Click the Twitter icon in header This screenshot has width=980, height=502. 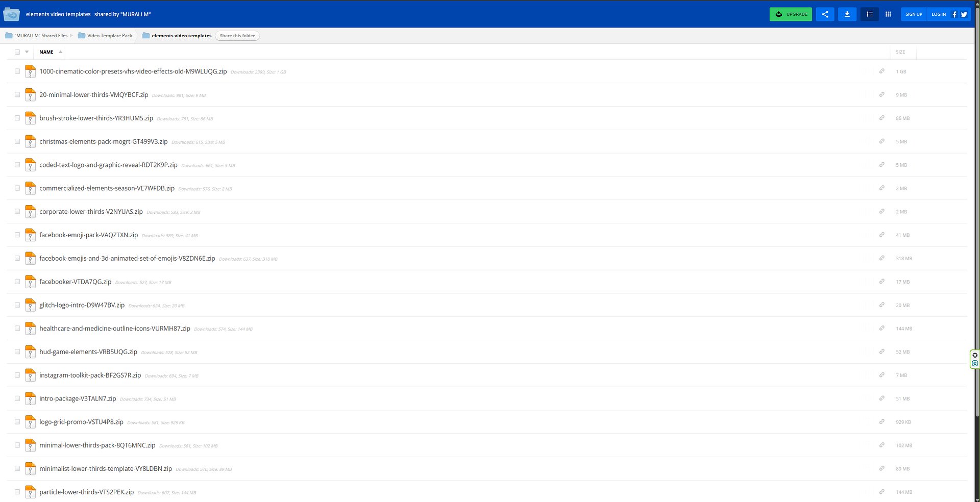(x=964, y=14)
